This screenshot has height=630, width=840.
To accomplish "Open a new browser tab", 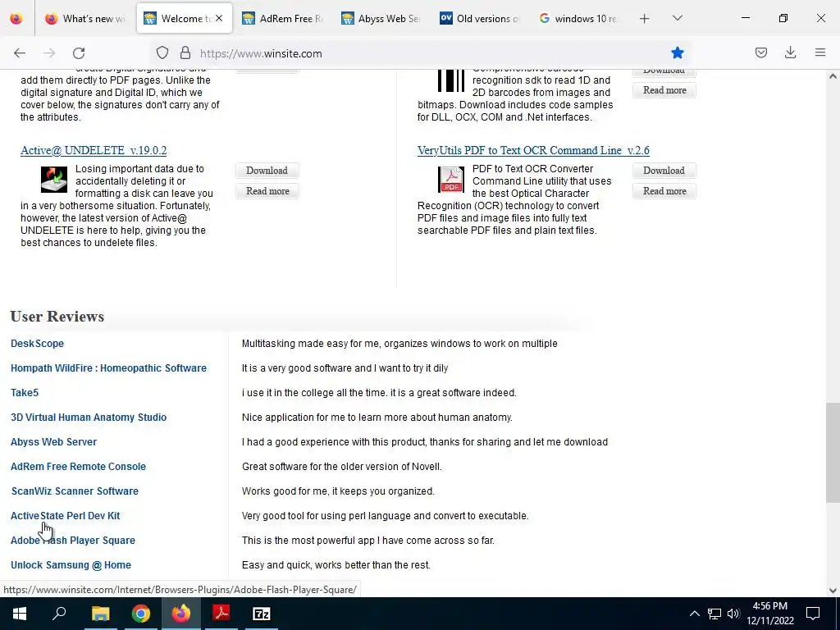I will coord(645,19).
